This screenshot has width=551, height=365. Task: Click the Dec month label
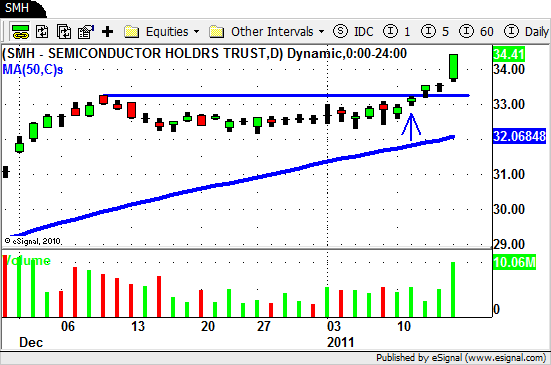point(31,342)
